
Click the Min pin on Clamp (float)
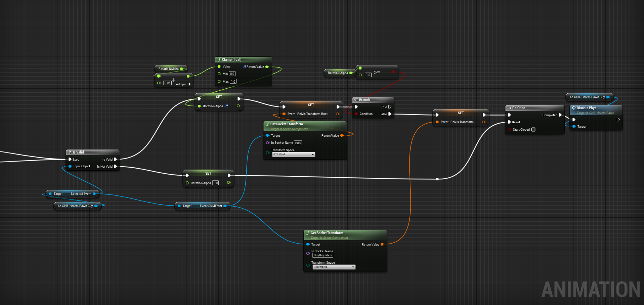click(219, 74)
